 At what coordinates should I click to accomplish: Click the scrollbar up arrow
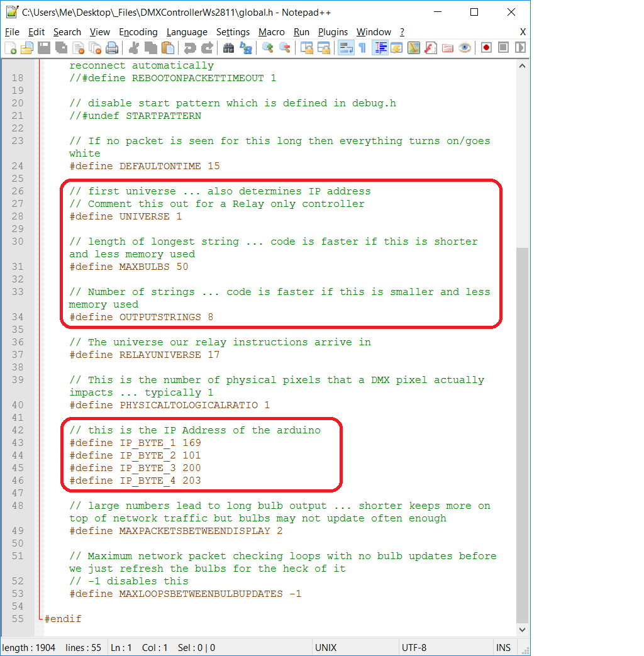pos(522,66)
